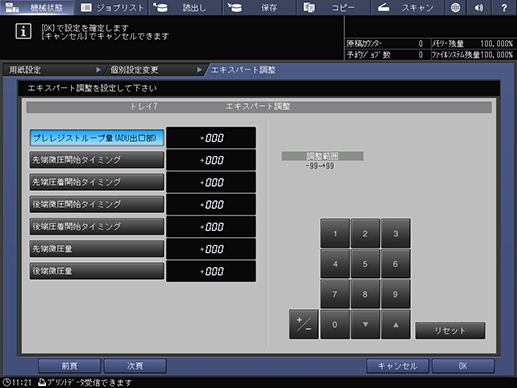Click 原稿カウンター readout
This screenshot has height=388, width=517.
point(385,44)
